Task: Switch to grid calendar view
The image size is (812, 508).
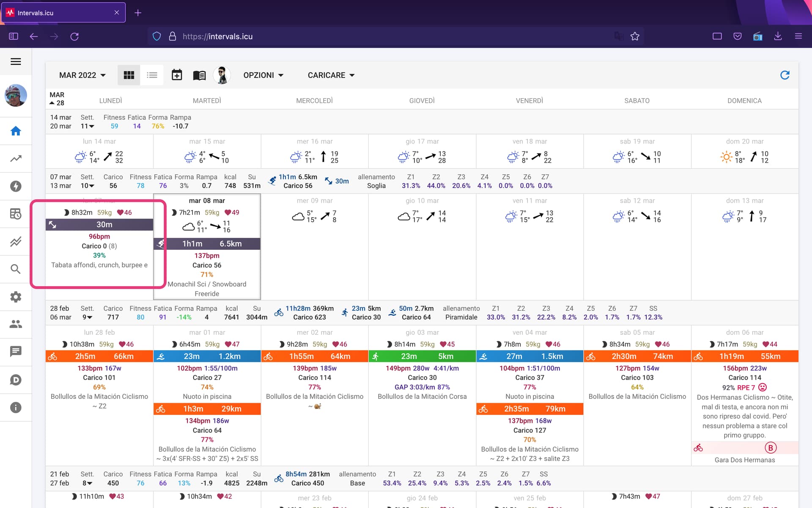Action: point(129,75)
